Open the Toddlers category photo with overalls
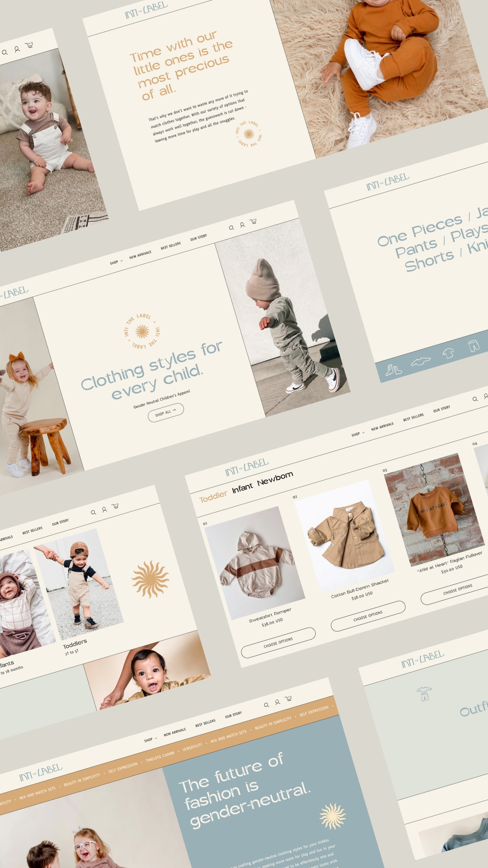The height and width of the screenshot is (868, 488). [79, 585]
